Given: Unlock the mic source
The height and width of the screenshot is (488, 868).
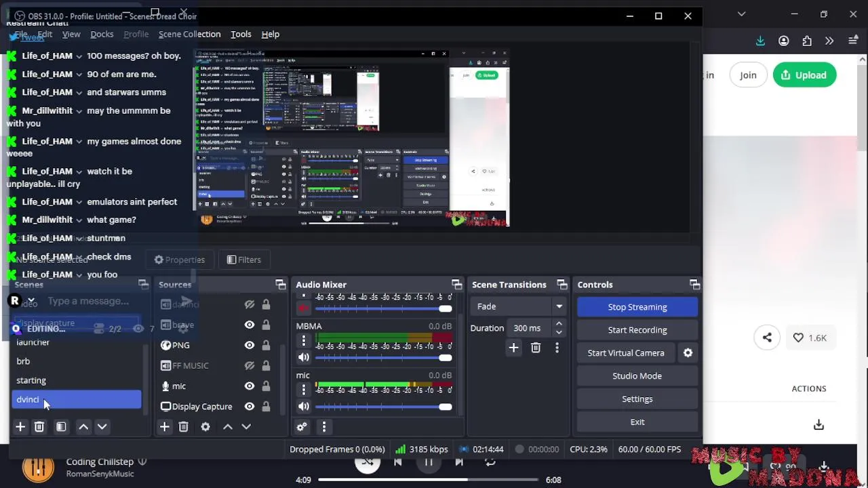Looking at the screenshot, I should pyautogui.click(x=266, y=386).
